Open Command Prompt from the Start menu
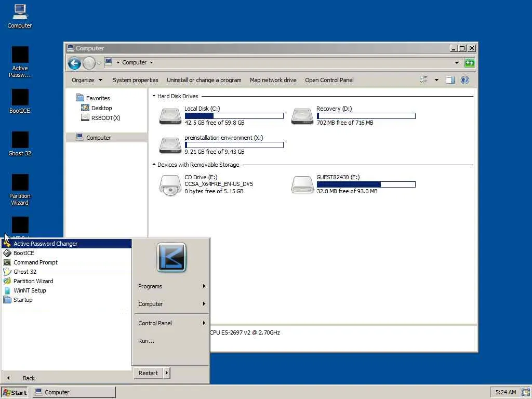Image resolution: width=532 pixels, height=399 pixels. (66, 262)
